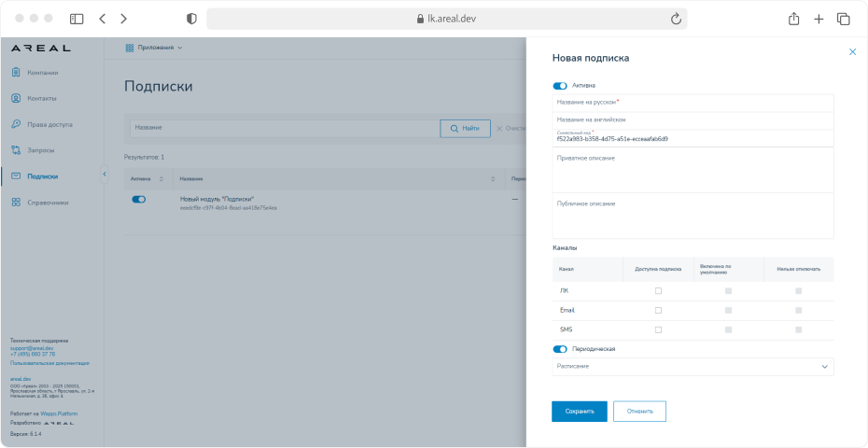
Task: Check Включена по умолчанию for ЛК
Action: pos(729,291)
